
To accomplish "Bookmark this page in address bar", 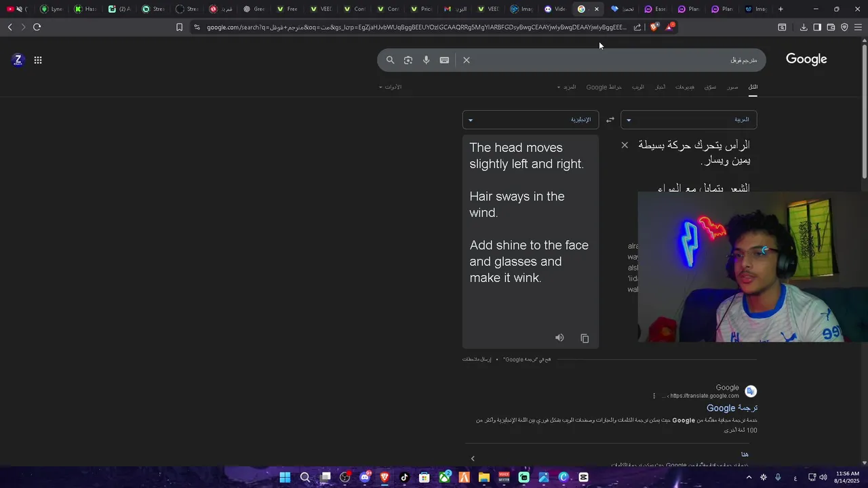I will (179, 27).
